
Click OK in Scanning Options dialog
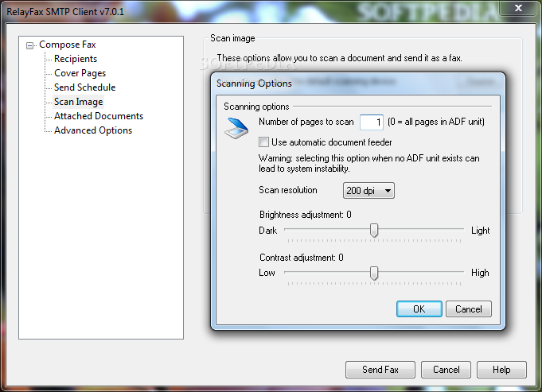coord(419,309)
